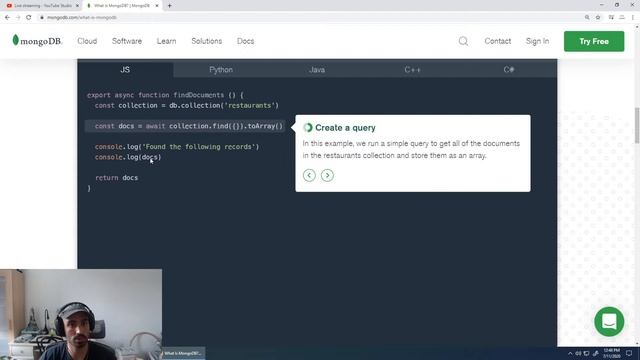Viewport: 640px width, 360px height.
Task: Open the Docs navigation link
Action: click(245, 41)
